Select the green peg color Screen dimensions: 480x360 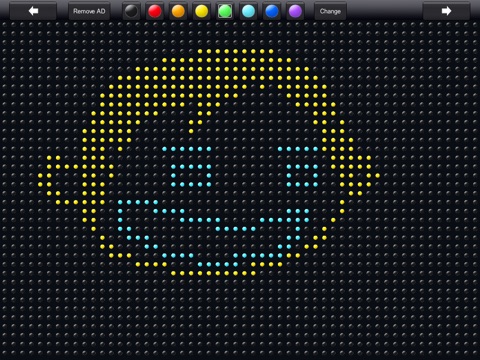[x=225, y=11]
